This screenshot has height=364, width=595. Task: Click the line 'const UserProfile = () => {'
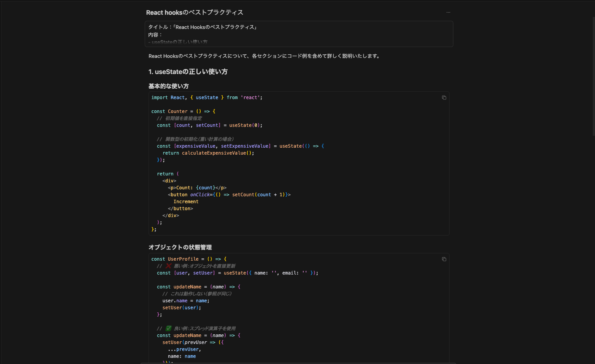point(189,259)
